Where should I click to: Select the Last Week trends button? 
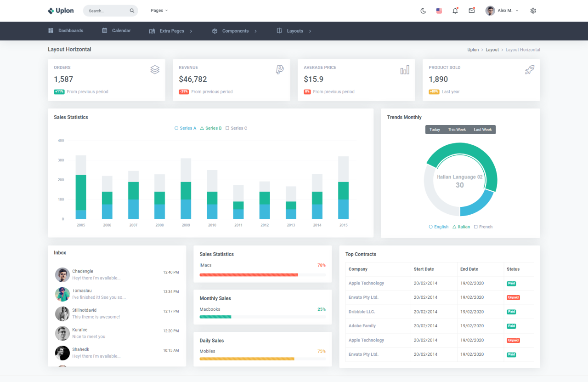click(x=483, y=130)
